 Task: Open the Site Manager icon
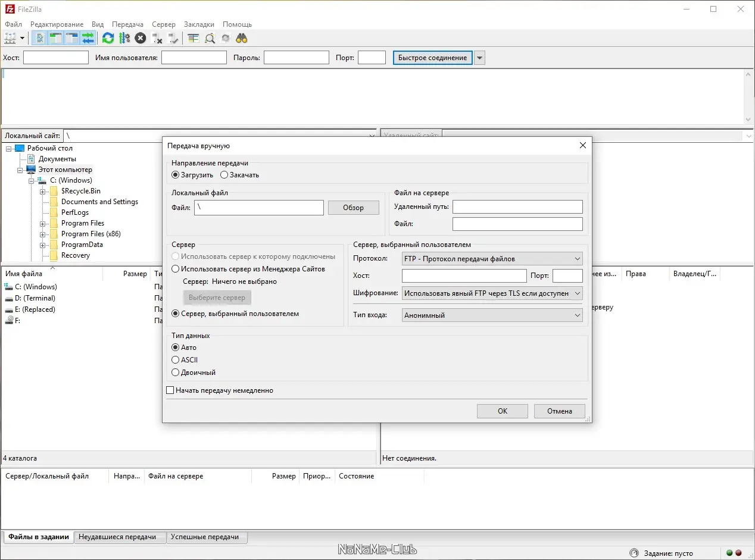10,38
